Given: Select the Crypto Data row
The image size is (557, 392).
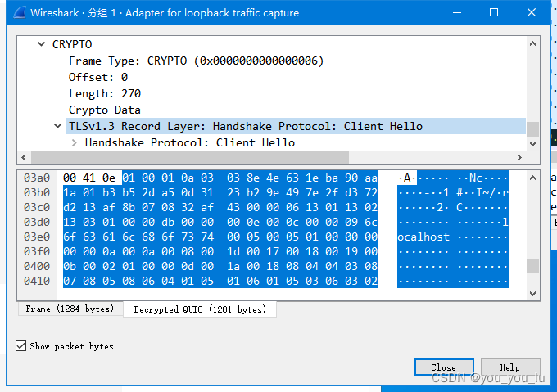Looking at the screenshot, I should (105, 110).
